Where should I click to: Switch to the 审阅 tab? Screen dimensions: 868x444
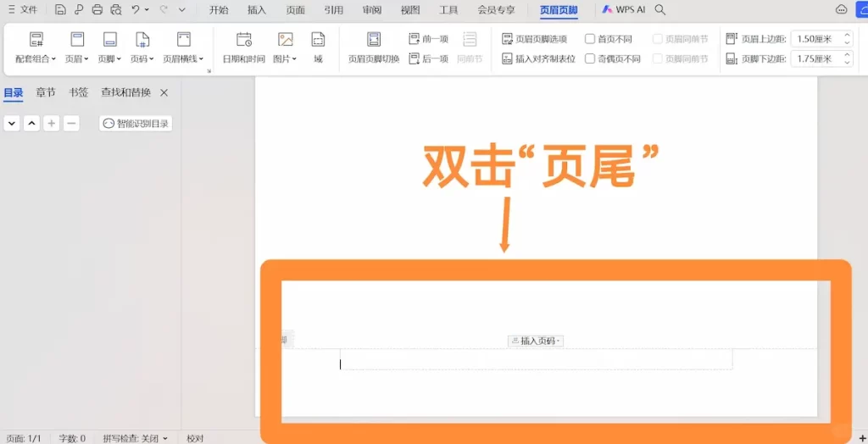372,9
